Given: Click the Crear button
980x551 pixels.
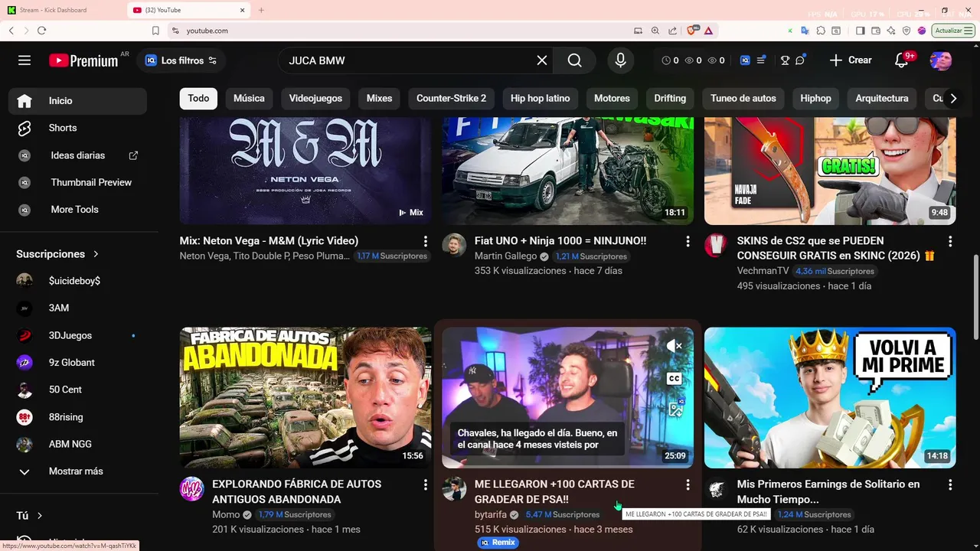Looking at the screenshot, I should (x=850, y=60).
